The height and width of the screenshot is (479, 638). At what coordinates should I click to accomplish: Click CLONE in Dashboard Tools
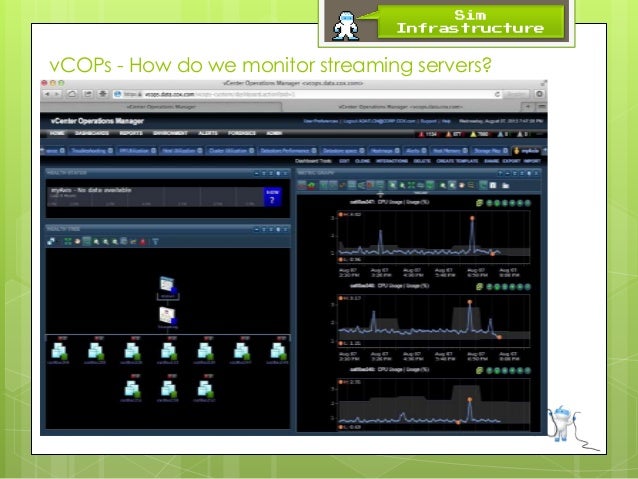[363, 161]
